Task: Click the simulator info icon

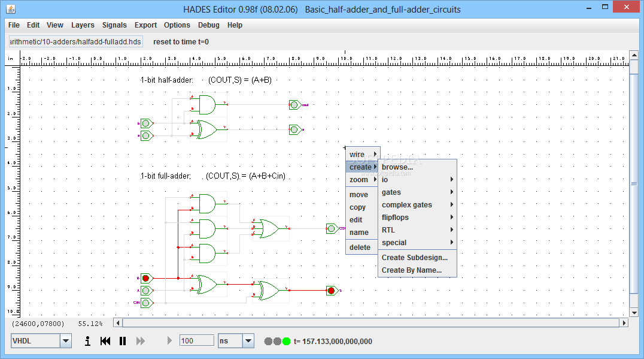Action: [87, 341]
